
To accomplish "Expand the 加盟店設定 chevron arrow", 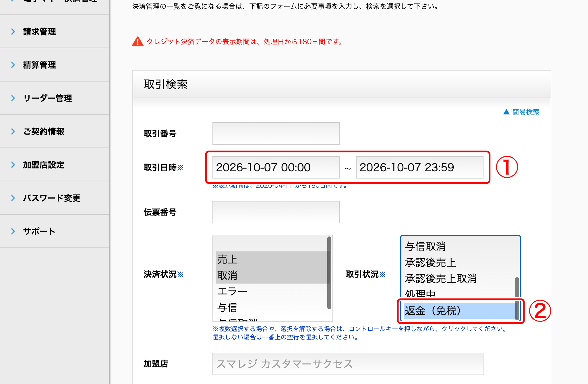I will tap(13, 165).
